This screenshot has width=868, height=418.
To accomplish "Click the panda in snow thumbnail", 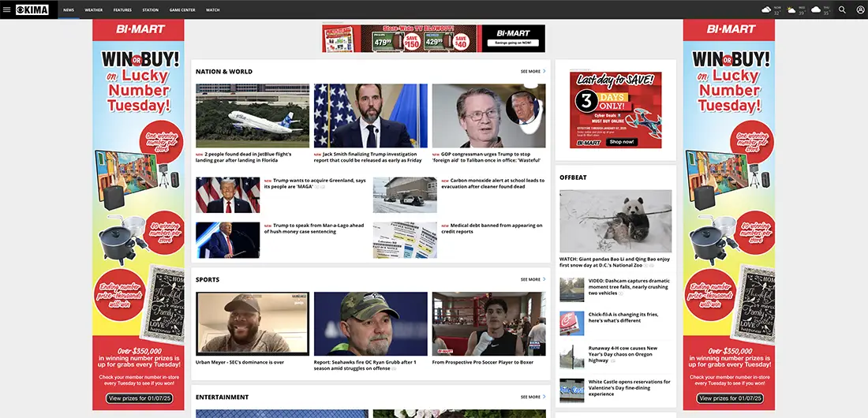I will point(615,222).
